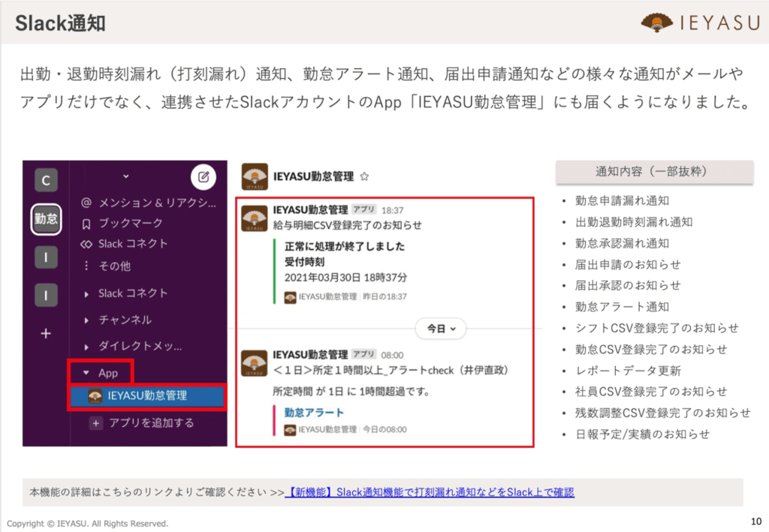
Task: Open Slack コネクト item with link icon
Action: (x=124, y=244)
